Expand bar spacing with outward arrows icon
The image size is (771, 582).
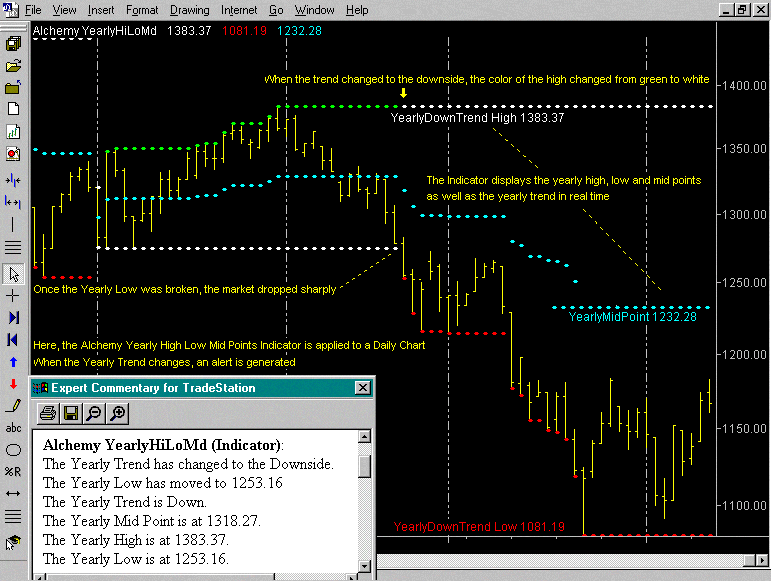tap(13, 202)
